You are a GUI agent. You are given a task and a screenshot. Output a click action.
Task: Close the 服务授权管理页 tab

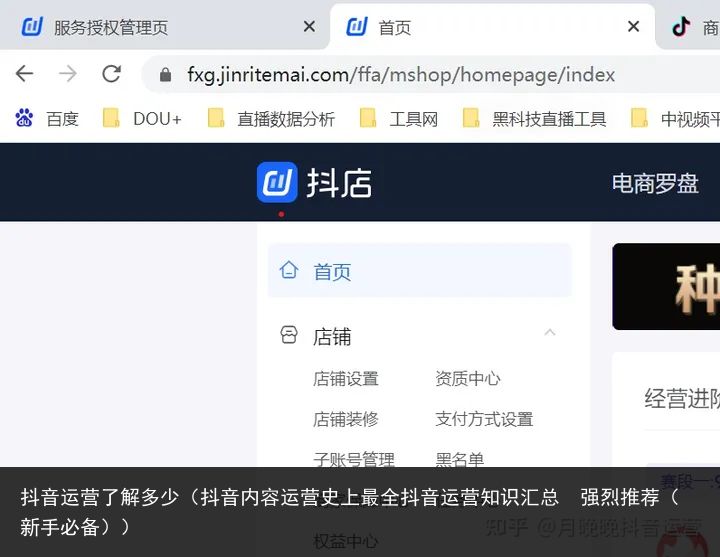coord(309,27)
